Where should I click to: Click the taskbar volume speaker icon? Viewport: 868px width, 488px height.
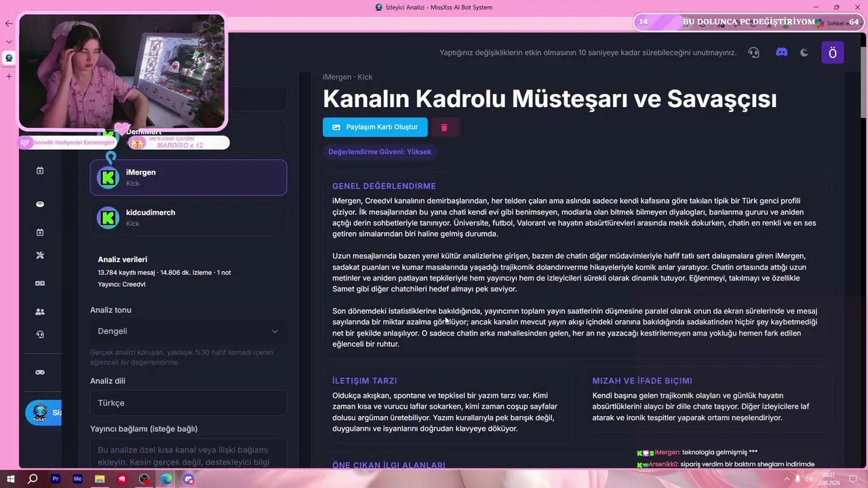click(808, 479)
